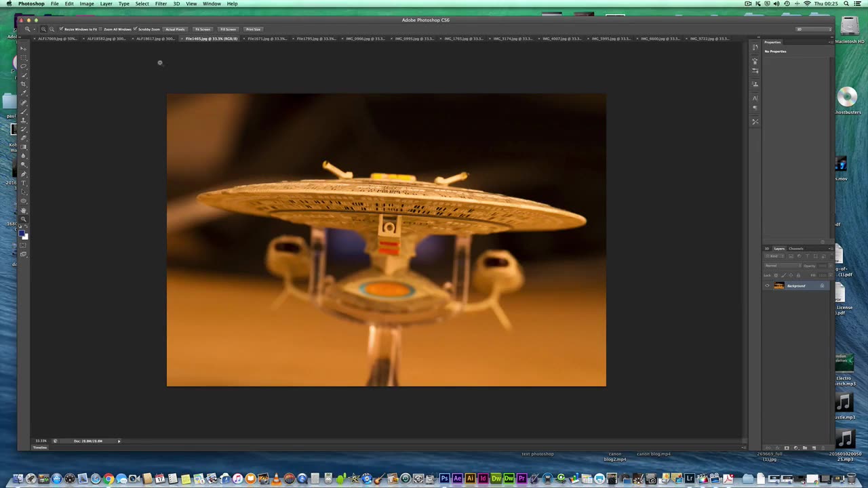Click the Print Size button
Image resolution: width=868 pixels, height=488 pixels.
point(253,29)
